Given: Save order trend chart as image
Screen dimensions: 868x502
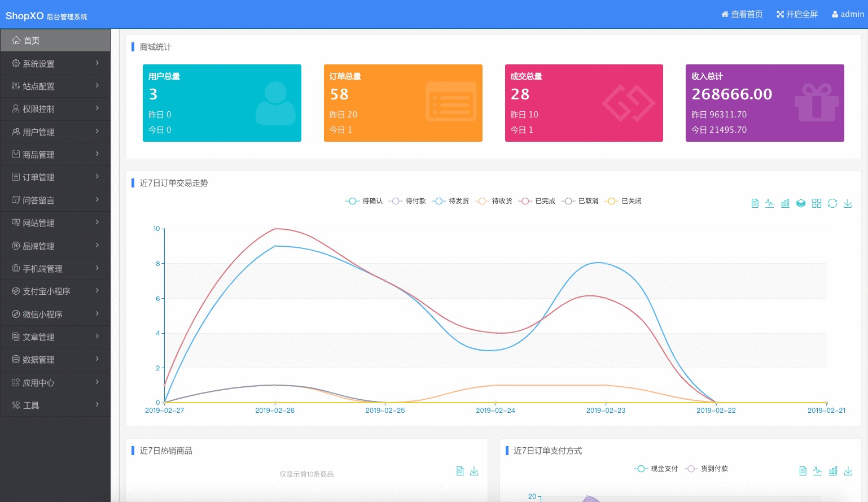Looking at the screenshot, I should coord(848,203).
